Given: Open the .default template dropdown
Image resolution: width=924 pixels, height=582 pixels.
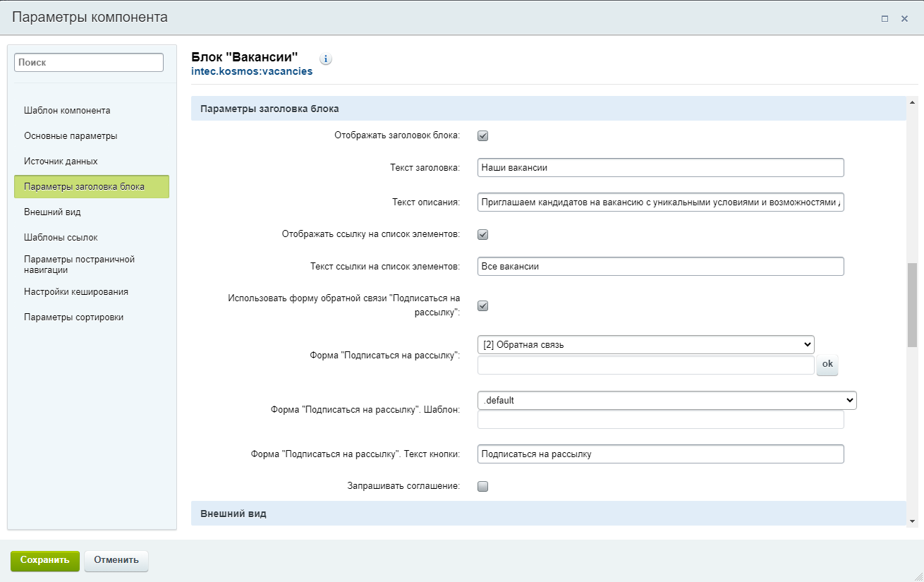Looking at the screenshot, I should [x=667, y=400].
